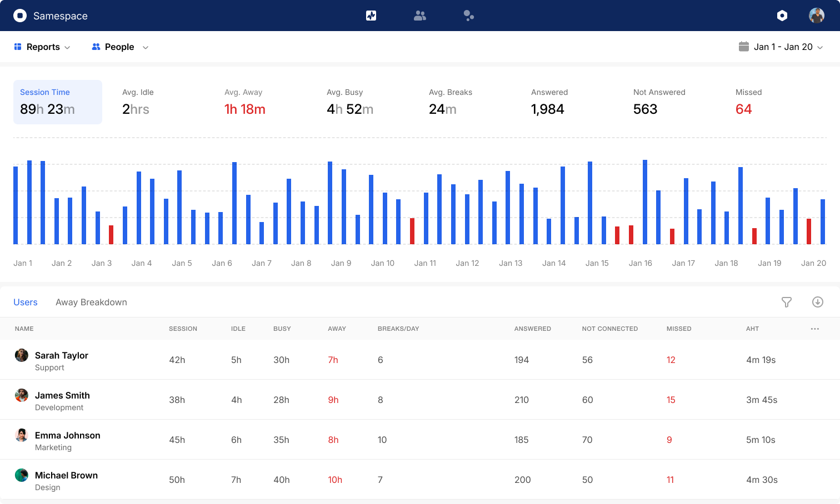Viewport: 840px width, 504px height.
Task: Click James Smith's answered count 210
Action: pos(522,400)
